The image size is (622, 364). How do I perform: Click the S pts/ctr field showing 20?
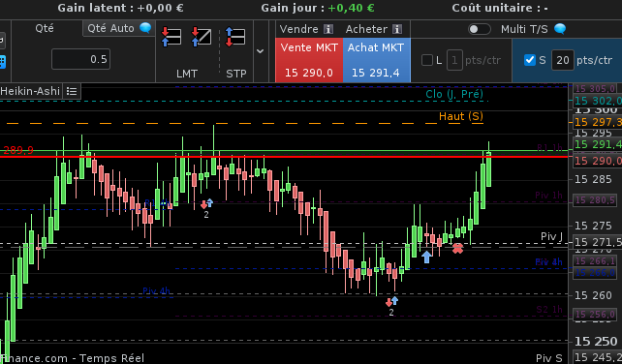(563, 60)
